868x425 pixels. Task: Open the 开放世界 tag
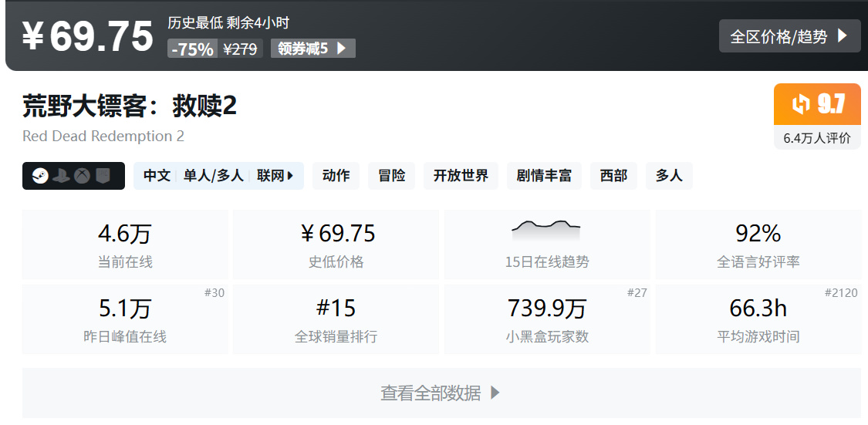coord(461,176)
